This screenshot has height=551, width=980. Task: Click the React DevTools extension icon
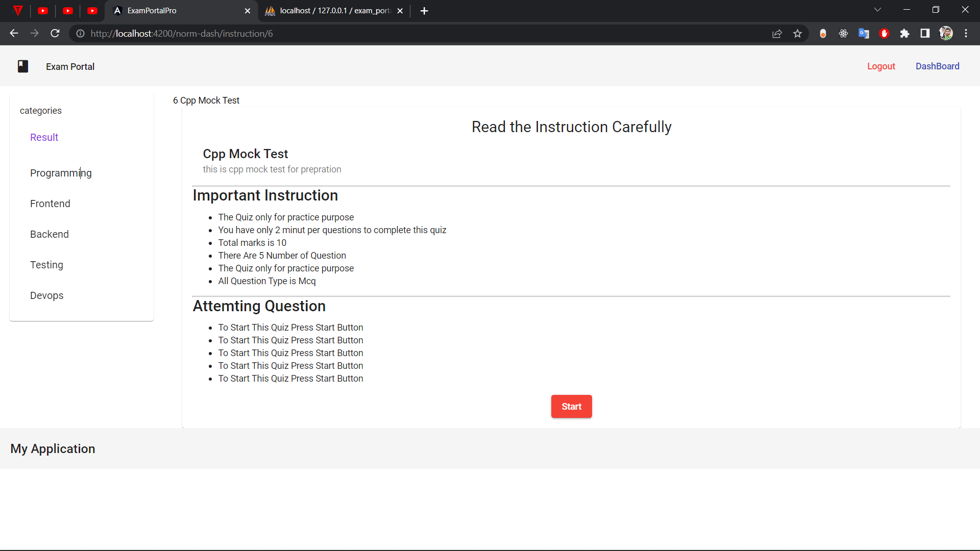point(843,34)
